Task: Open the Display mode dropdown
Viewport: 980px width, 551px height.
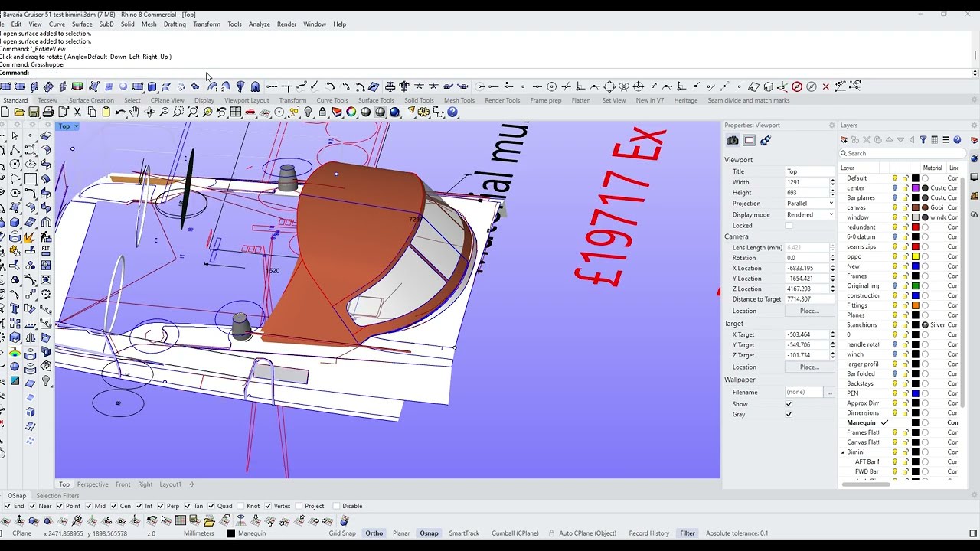Action: pos(810,215)
